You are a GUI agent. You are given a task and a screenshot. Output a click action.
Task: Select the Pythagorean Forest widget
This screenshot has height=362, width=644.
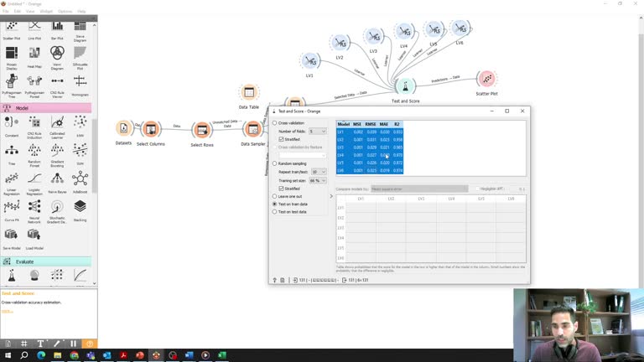34,85
